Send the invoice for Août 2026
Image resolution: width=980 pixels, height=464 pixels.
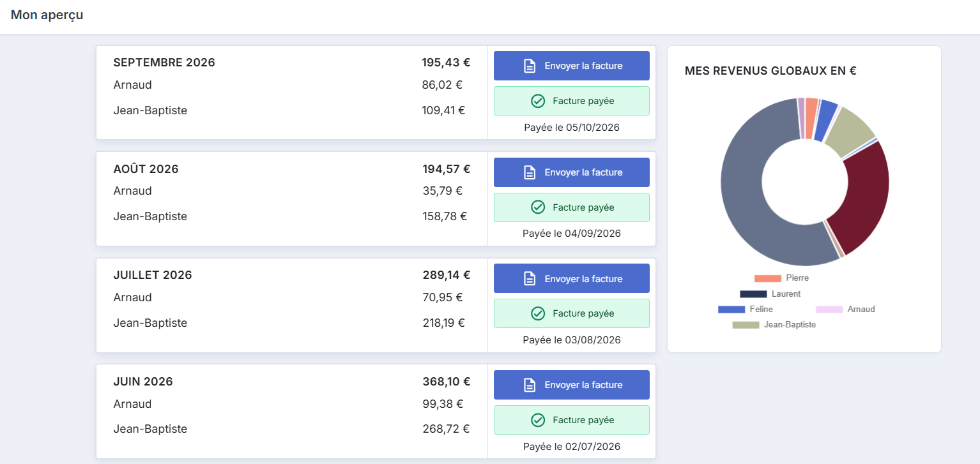572,172
